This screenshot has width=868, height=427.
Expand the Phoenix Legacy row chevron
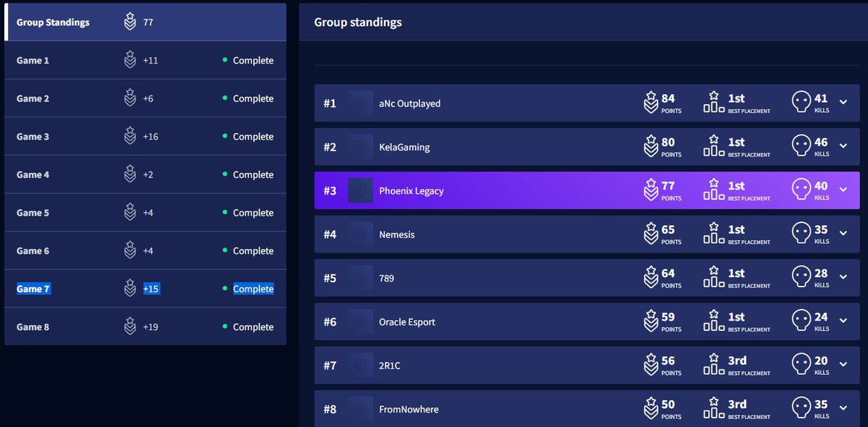[x=843, y=190]
